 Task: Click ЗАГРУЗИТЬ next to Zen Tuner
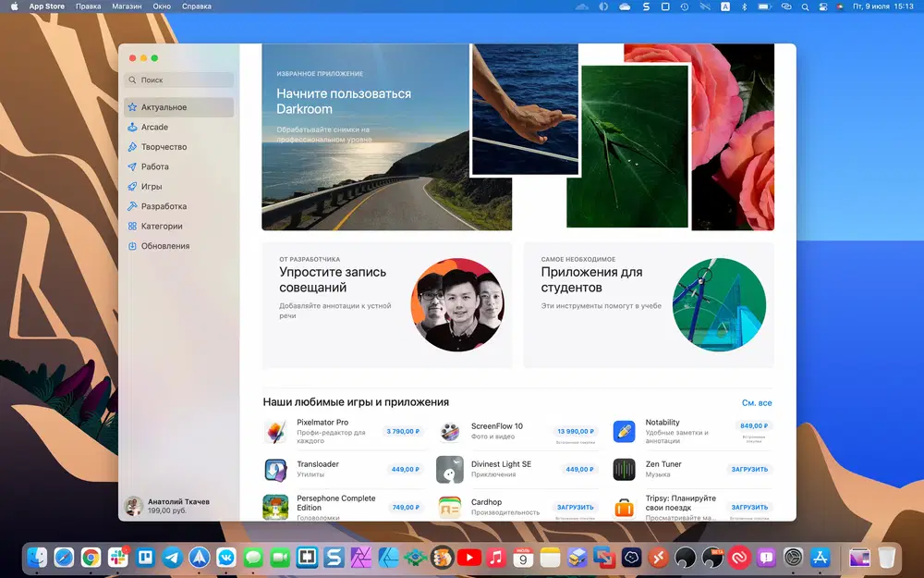[749, 470]
